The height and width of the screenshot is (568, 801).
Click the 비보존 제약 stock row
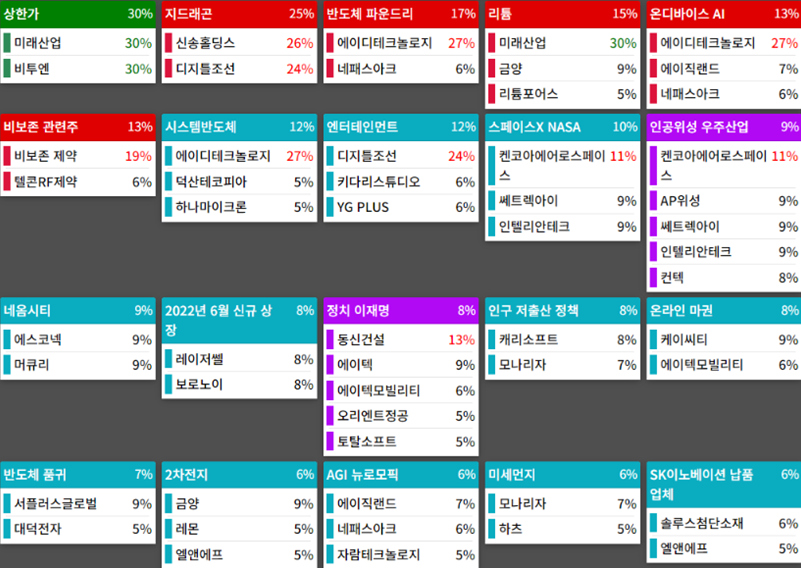pos(78,156)
